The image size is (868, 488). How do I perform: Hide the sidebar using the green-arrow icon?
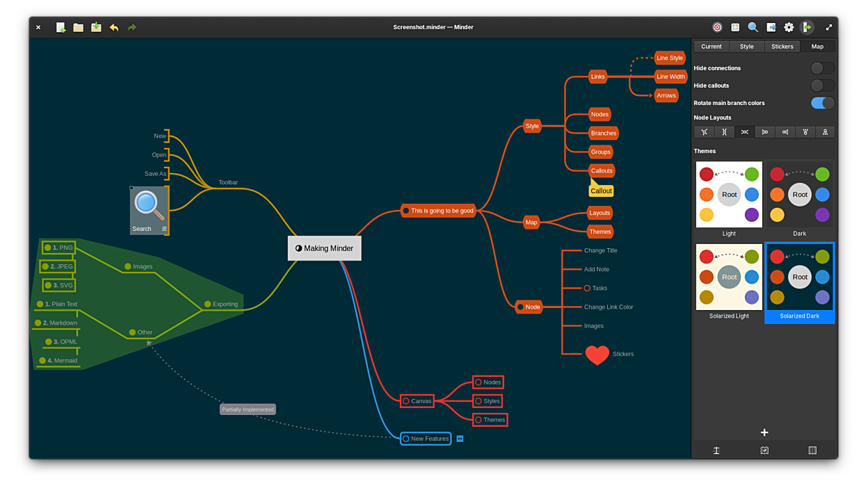click(807, 27)
